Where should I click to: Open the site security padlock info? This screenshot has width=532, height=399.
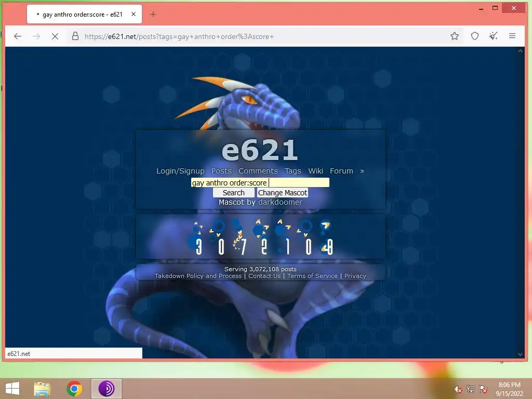(75, 36)
